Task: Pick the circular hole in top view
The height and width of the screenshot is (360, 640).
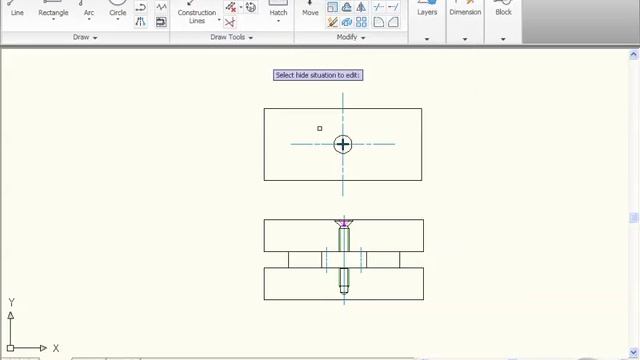Action: (343, 144)
